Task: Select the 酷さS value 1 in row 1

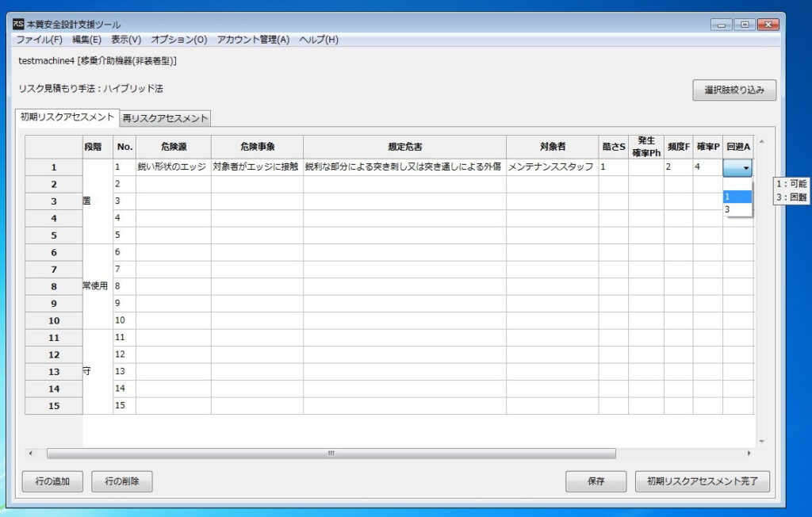Action: 614,167
